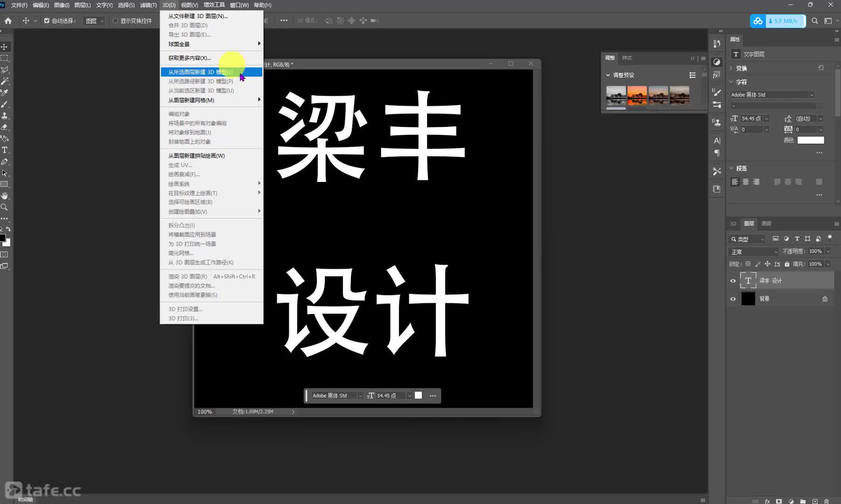This screenshot has width=841, height=504.
Task: Expand the 变换 section
Action: (731, 68)
